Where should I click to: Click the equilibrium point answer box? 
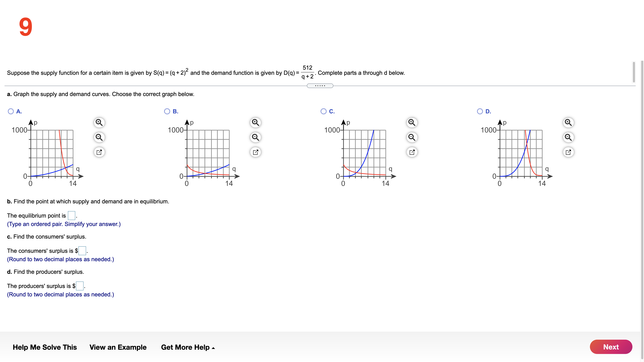[x=71, y=215]
